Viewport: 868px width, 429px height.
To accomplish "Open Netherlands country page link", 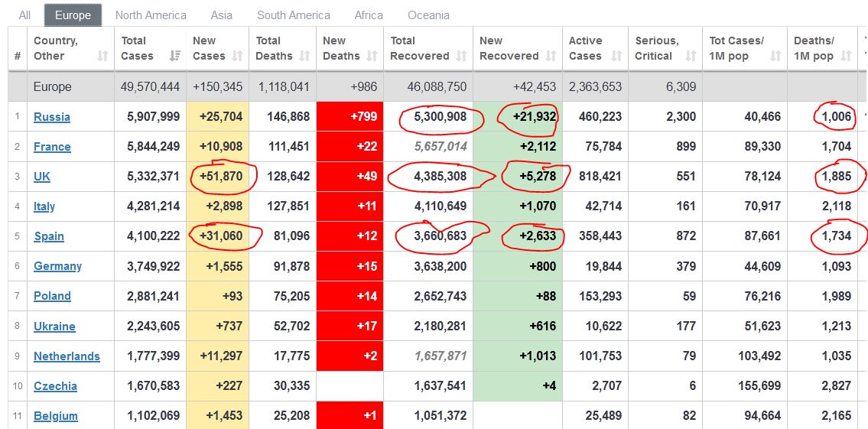I will tap(67, 356).
